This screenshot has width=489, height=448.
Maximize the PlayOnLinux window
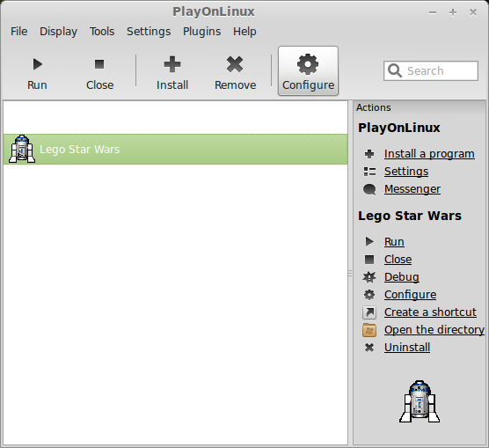coord(453,12)
